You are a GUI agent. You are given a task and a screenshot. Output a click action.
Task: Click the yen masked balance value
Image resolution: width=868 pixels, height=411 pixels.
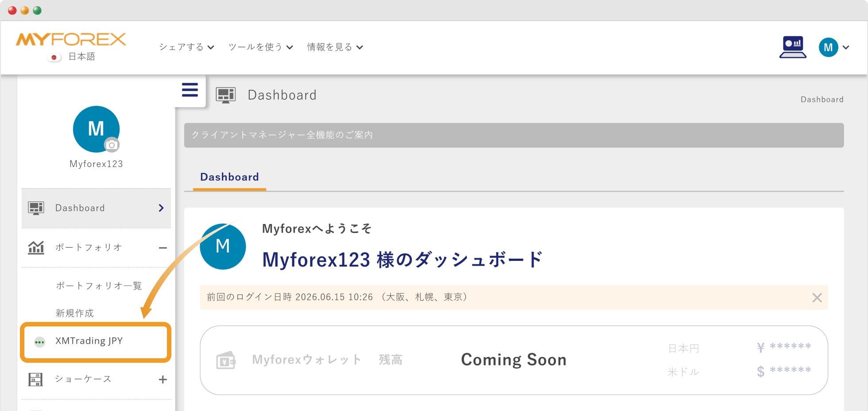click(784, 348)
